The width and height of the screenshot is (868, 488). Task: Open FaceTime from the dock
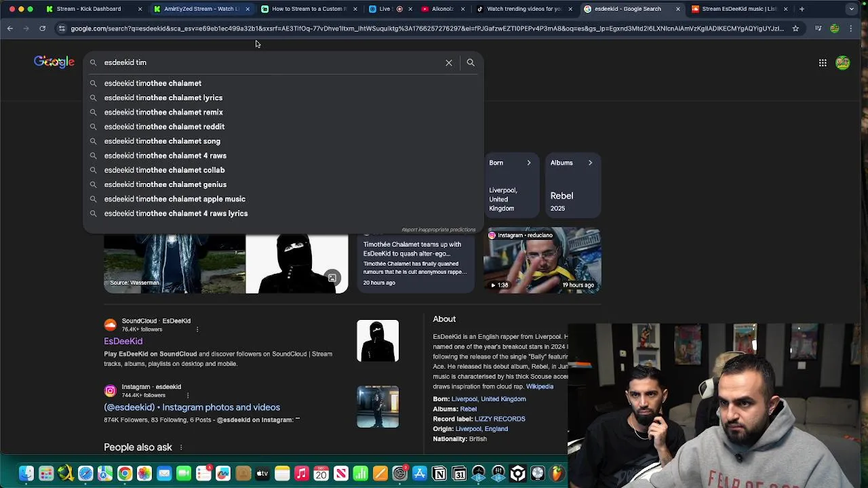(x=184, y=473)
